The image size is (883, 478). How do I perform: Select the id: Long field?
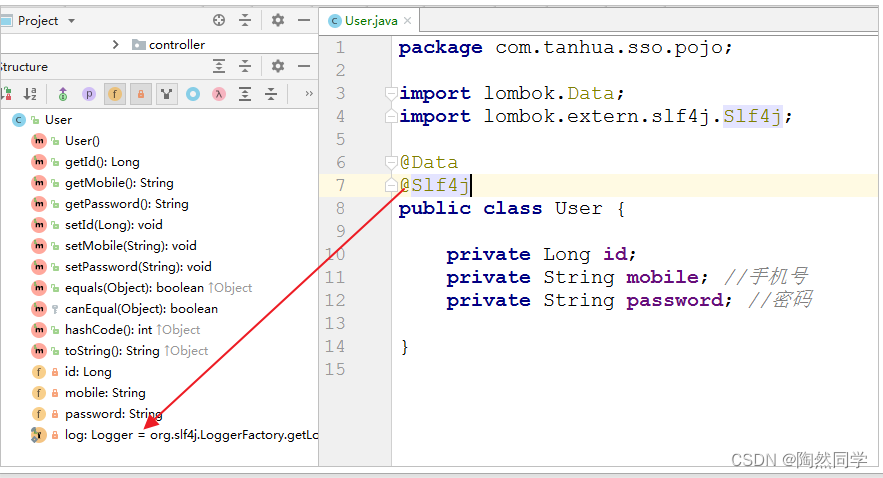point(88,372)
